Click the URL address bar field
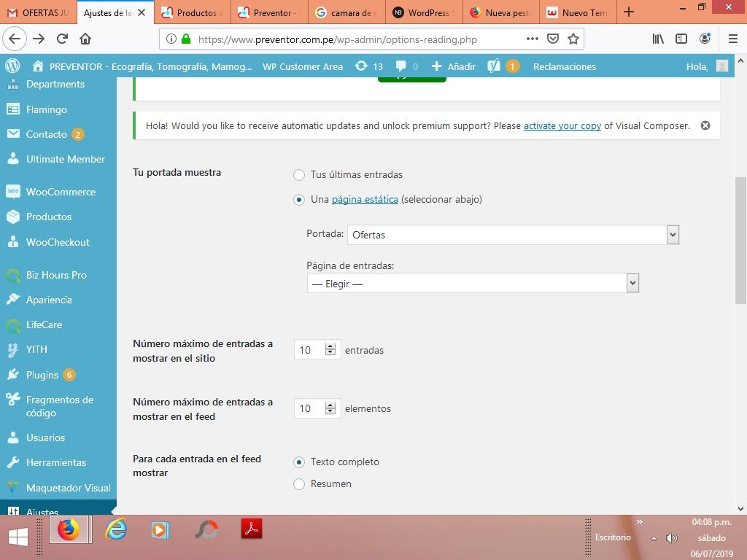Screen dimensions: 747x560 pyautogui.click(x=371, y=39)
